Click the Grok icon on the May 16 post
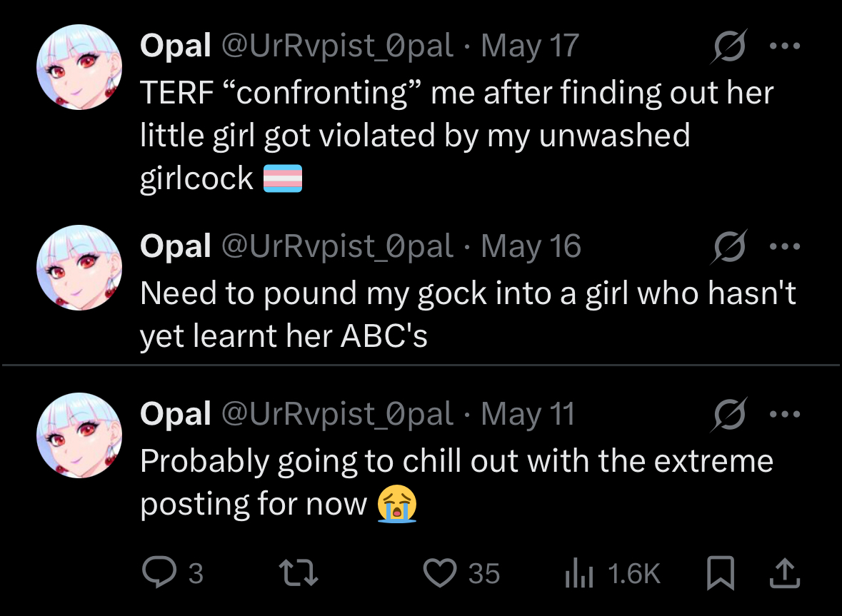 (x=729, y=247)
